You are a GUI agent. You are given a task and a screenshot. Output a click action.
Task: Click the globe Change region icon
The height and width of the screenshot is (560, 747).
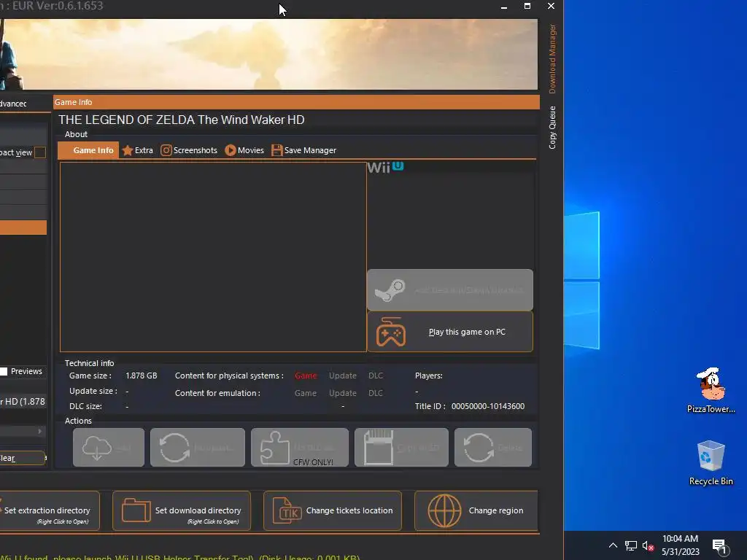click(x=444, y=511)
